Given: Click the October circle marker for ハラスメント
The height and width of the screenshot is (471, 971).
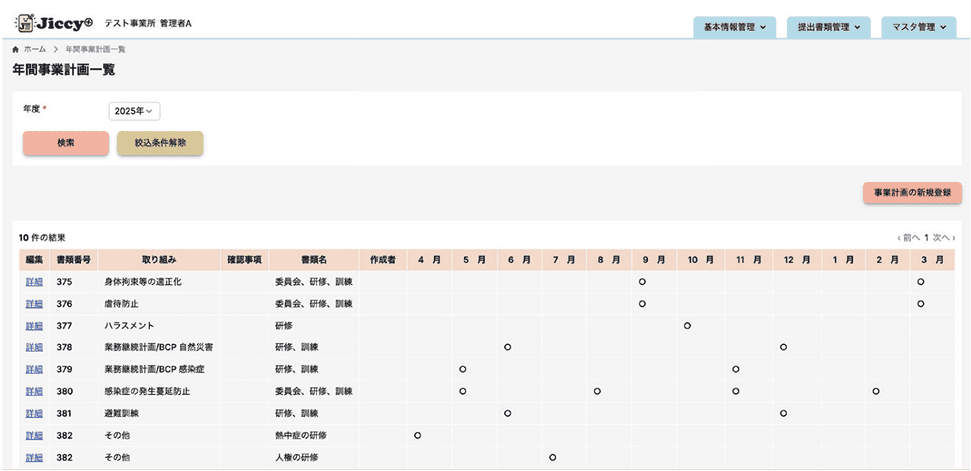Looking at the screenshot, I should [688, 325].
